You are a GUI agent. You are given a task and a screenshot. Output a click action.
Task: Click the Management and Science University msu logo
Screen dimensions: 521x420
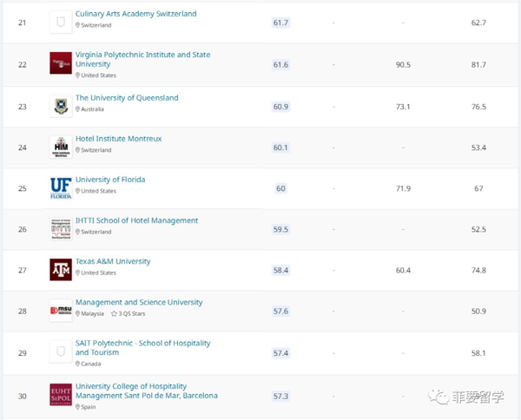(61, 311)
